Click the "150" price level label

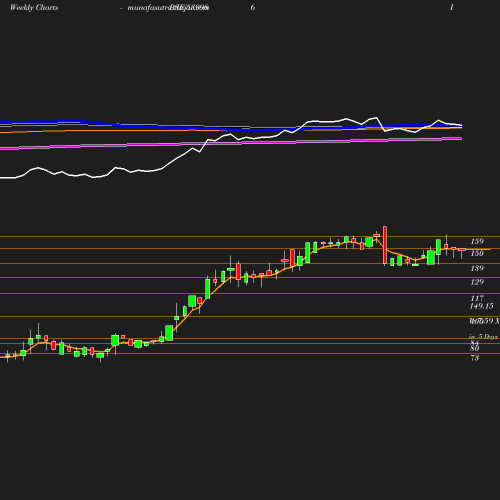coord(477,253)
